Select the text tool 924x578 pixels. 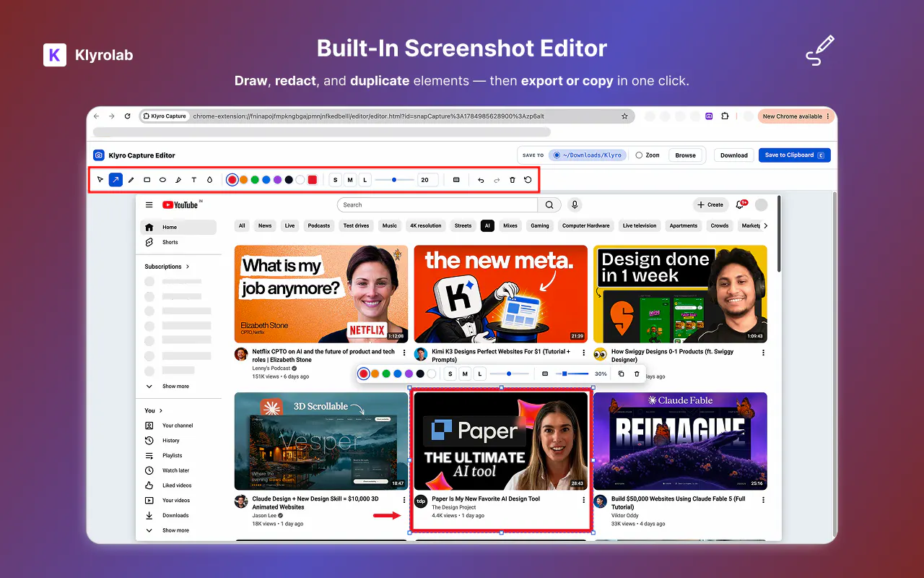coord(193,180)
